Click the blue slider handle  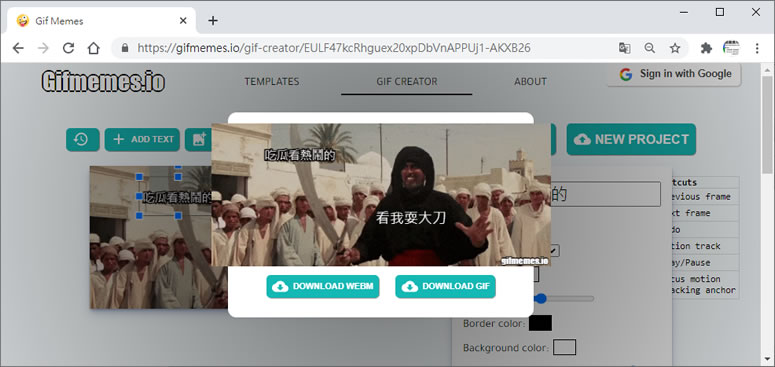tap(541, 298)
